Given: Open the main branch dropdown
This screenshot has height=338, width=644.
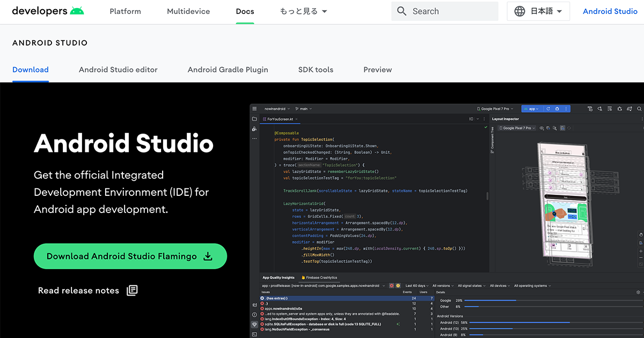Looking at the screenshot, I should [303, 108].
